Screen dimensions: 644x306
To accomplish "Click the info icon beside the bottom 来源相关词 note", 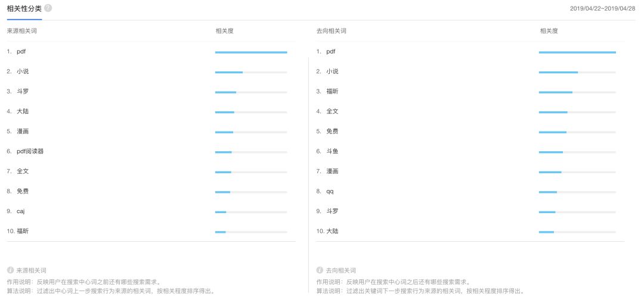I will coord(10,270).
